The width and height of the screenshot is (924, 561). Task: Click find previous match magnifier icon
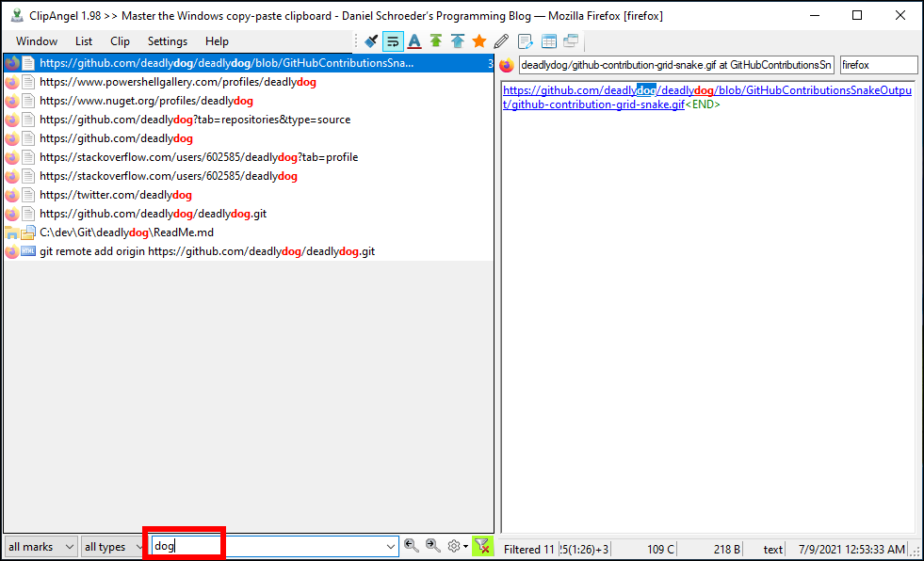pyautogui.click(x=412, y=546)
